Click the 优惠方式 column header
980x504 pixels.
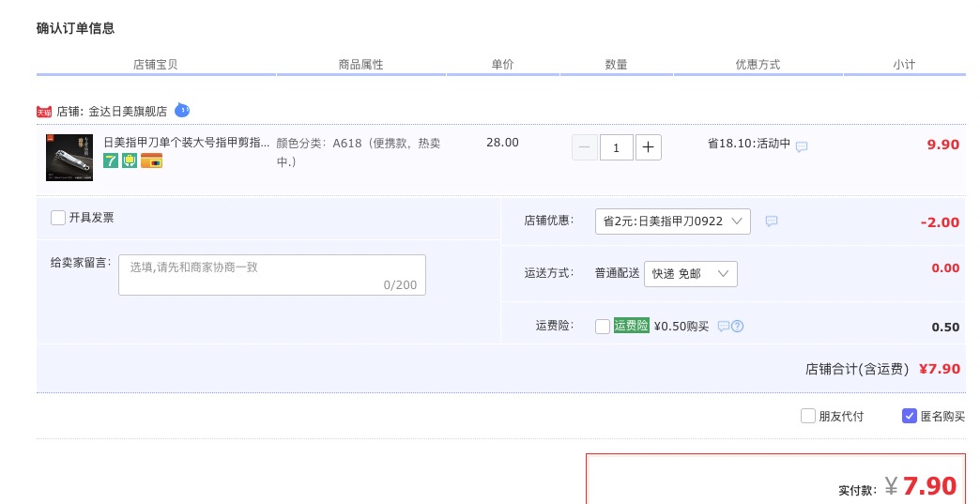pos(758,65)
